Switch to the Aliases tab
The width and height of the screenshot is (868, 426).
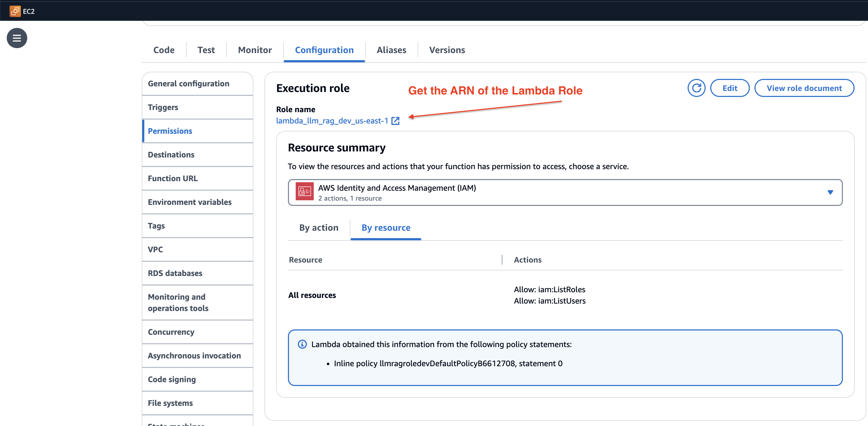(x=391, y=49)
